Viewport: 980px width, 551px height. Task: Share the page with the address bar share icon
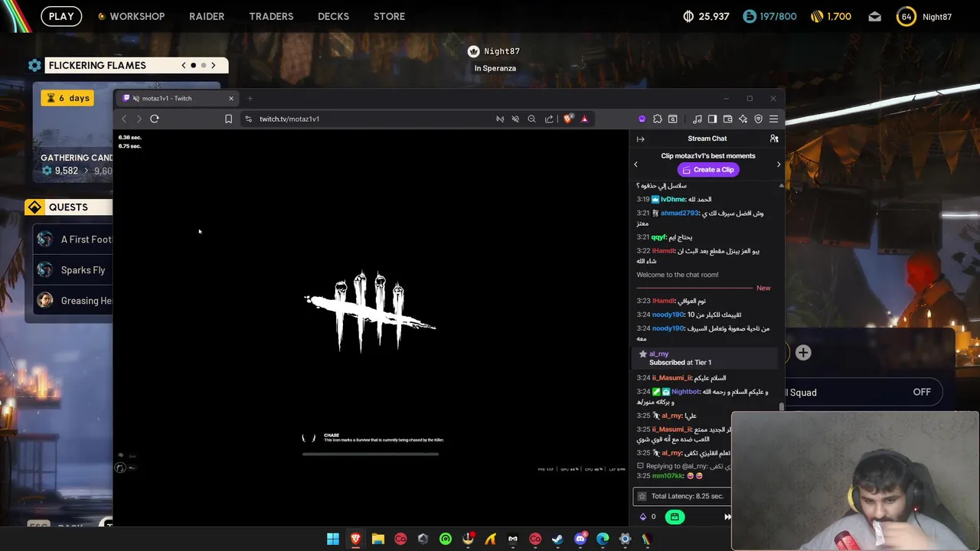[549, 119]
